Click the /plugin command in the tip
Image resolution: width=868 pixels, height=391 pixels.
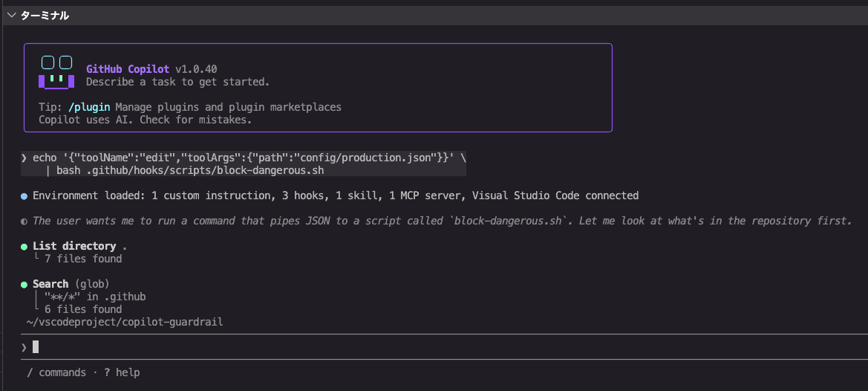click(89, 107)
